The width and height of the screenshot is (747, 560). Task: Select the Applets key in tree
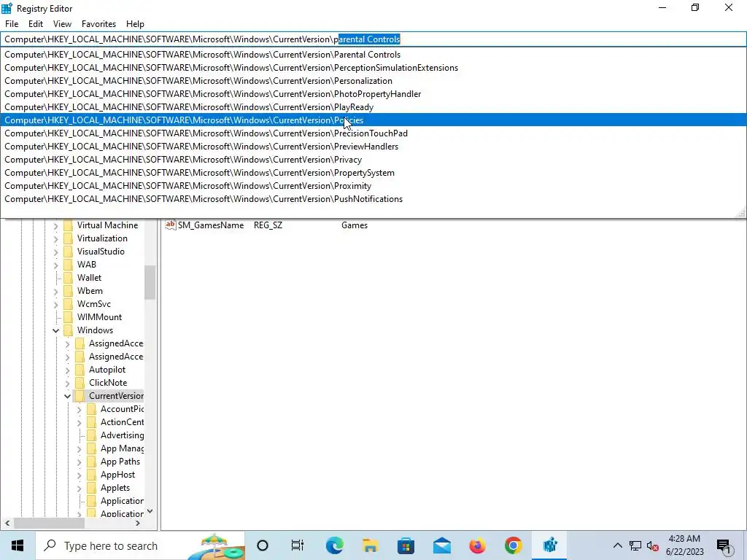point(115,488)
